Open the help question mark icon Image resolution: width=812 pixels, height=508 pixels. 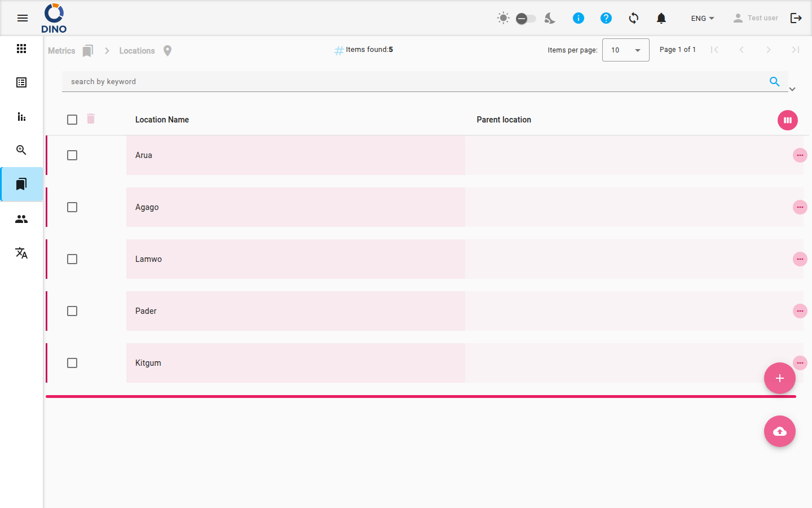coord(606,18)
